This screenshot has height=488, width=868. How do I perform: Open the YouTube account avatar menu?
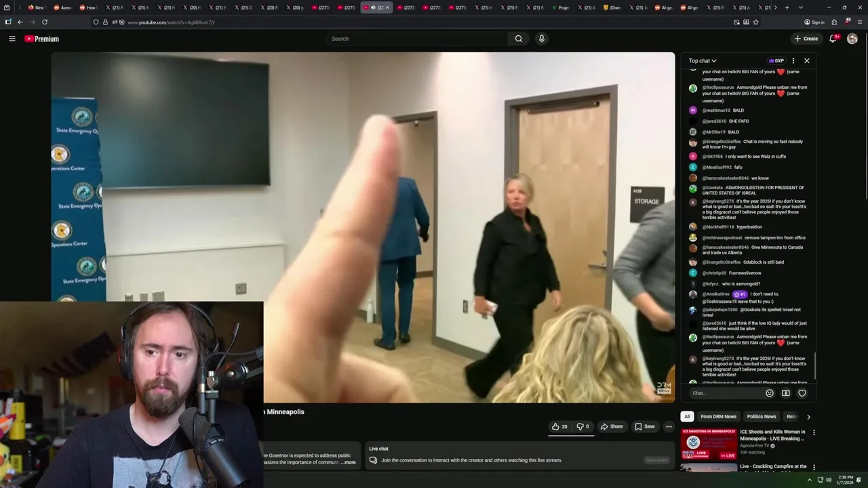[852, 39]
